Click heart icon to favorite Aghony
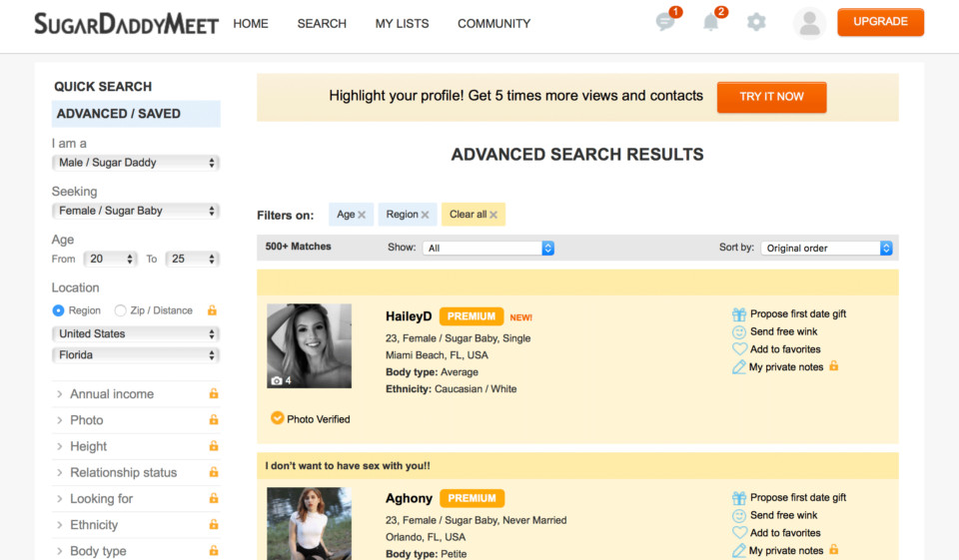 (739, 533)
